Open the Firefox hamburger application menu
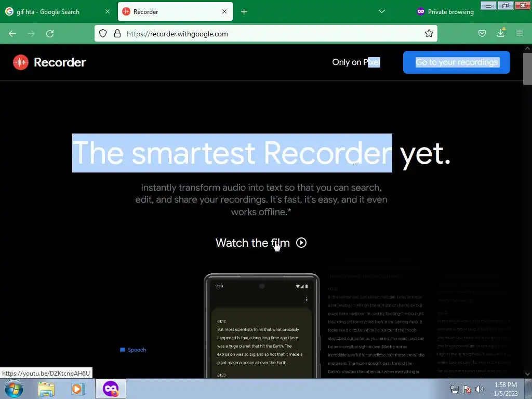Viewport: 532px width, 399px height. pos(520,33)
